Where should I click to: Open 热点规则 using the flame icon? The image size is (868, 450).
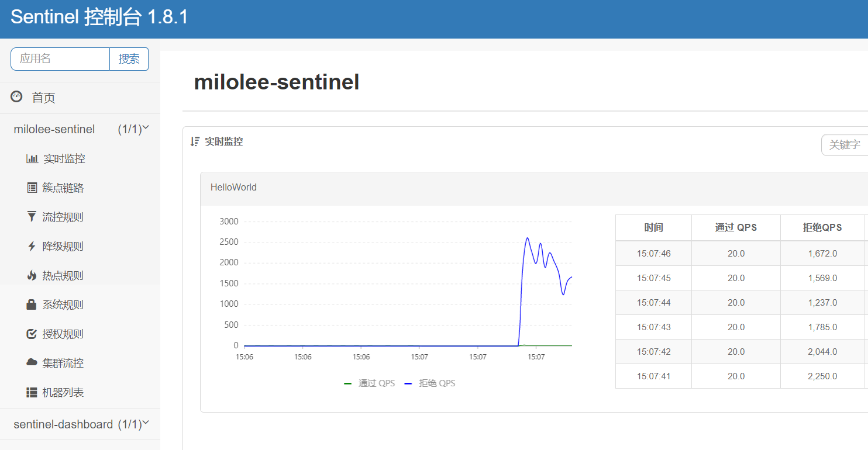point(32,275)
